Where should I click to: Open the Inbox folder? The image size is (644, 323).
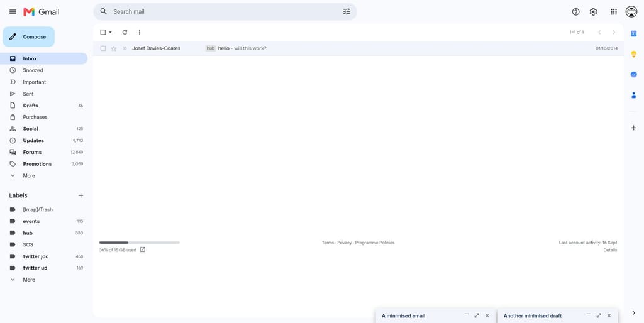pyautogui.click(x=44, y=58)
